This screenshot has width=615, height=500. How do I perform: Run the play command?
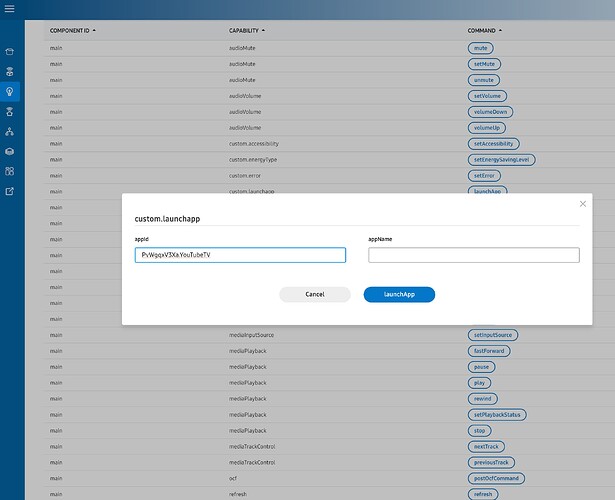click(x=479, y=383)
